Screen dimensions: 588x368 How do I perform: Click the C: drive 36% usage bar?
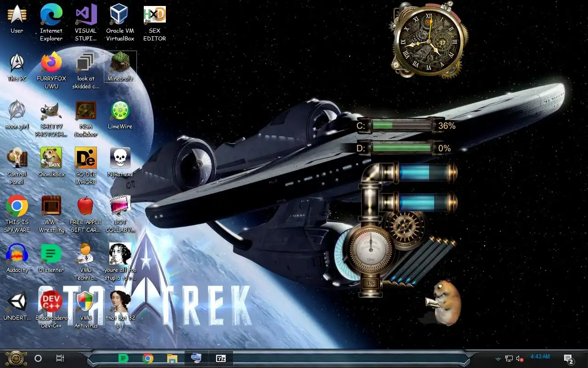click(402, 125)
